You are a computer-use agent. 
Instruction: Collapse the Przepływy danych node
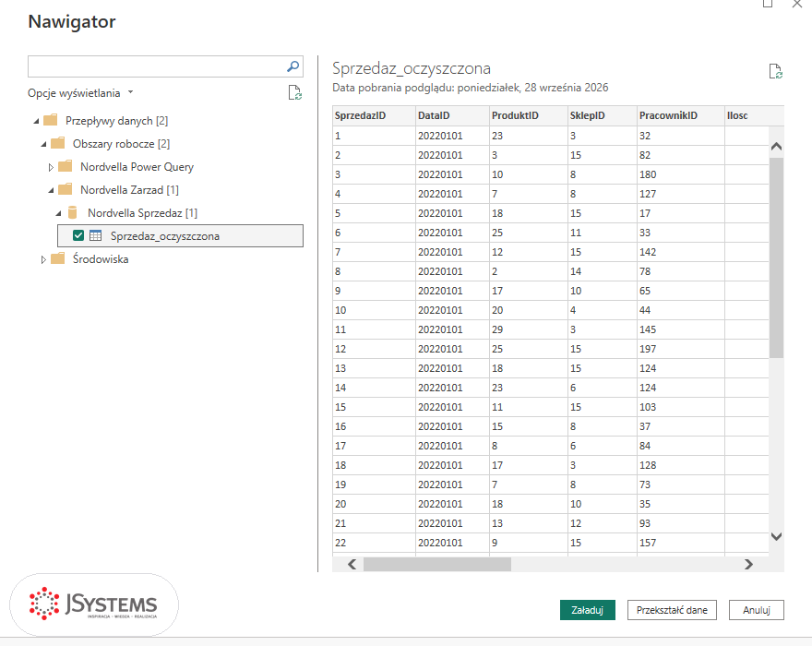[36, 121]
